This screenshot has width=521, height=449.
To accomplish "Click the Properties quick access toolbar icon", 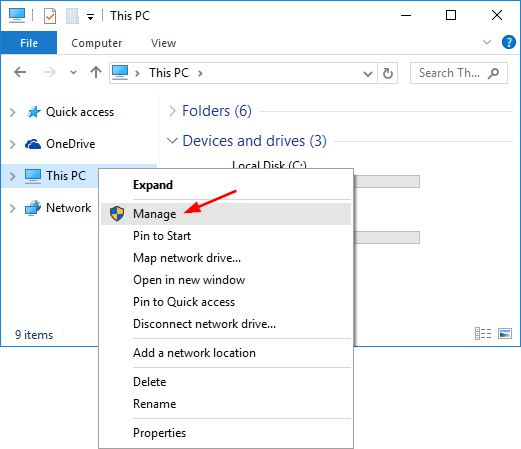I will 50,16.
